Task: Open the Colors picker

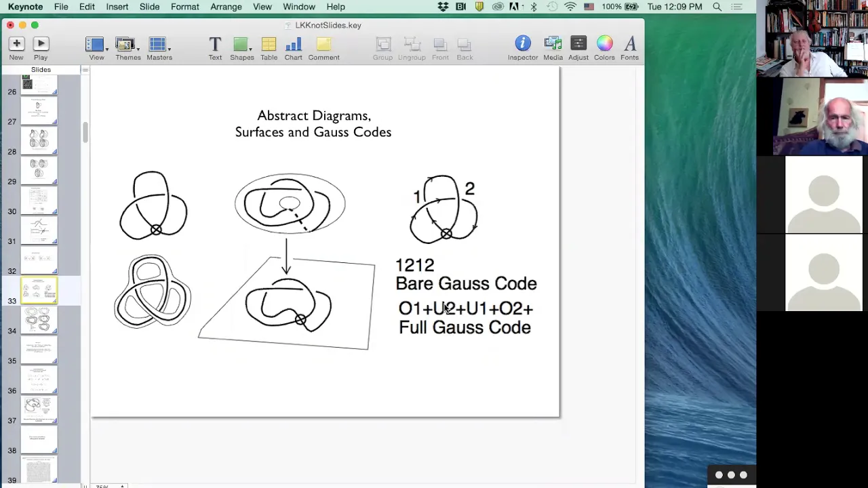Action: 604,48
